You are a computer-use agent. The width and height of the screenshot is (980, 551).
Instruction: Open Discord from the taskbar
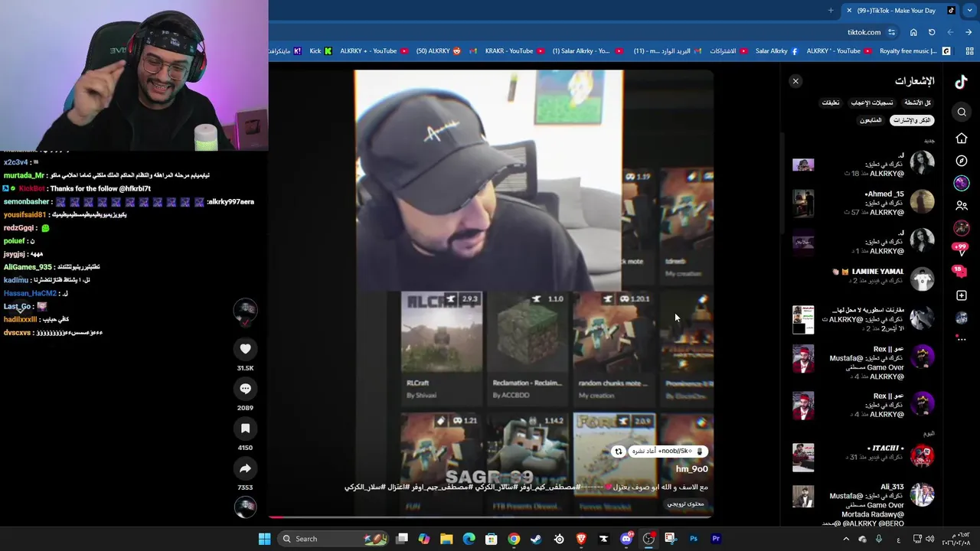tap(626, 539)
